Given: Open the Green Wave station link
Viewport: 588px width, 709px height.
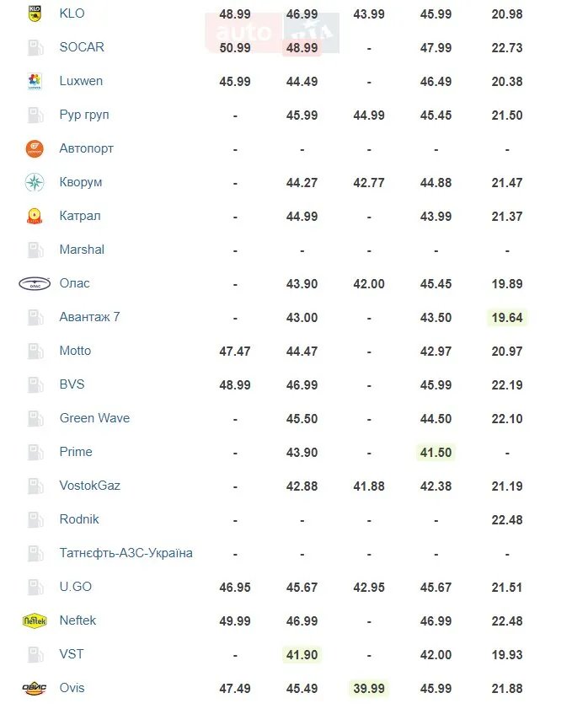Looking at the screenshot, I should [94, 418].
